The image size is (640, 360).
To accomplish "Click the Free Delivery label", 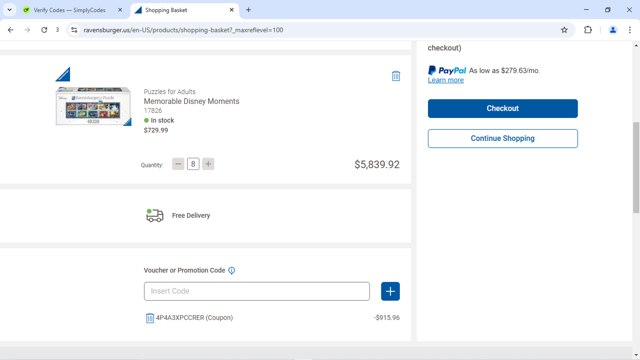I will point(191,216).
